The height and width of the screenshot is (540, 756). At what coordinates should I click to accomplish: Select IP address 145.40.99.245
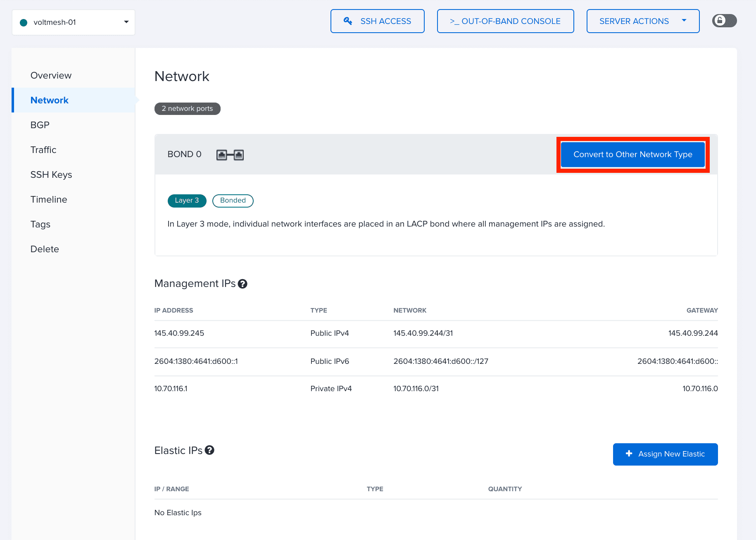click(x=179, y=333)
